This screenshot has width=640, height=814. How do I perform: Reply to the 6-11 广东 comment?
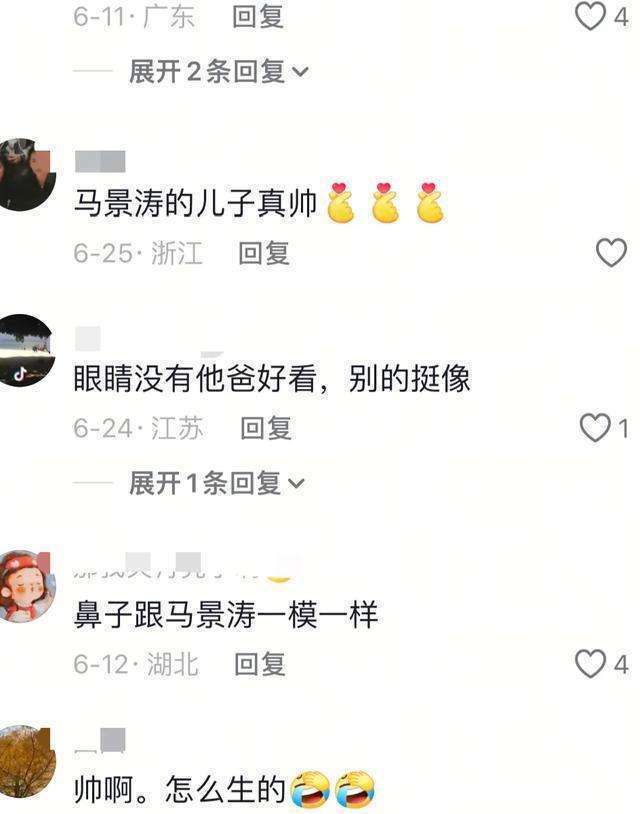pos(257,17)
